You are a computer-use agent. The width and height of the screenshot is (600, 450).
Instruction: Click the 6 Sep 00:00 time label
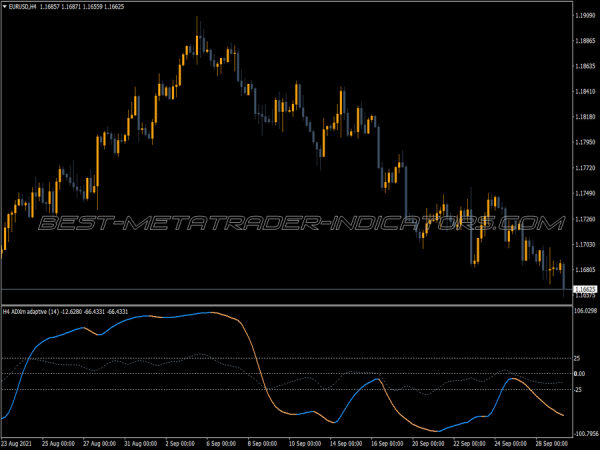[x=222, y=444]
